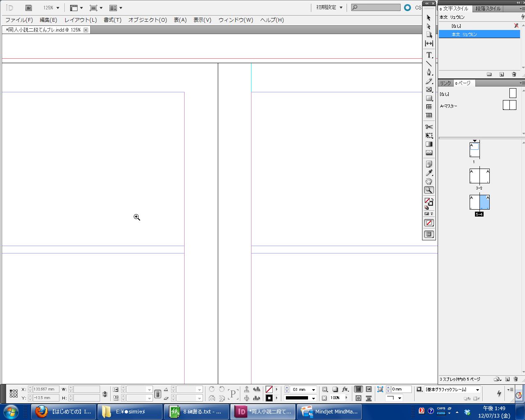
Task: Click the reference point locator grid
Action: click(14, 394)
